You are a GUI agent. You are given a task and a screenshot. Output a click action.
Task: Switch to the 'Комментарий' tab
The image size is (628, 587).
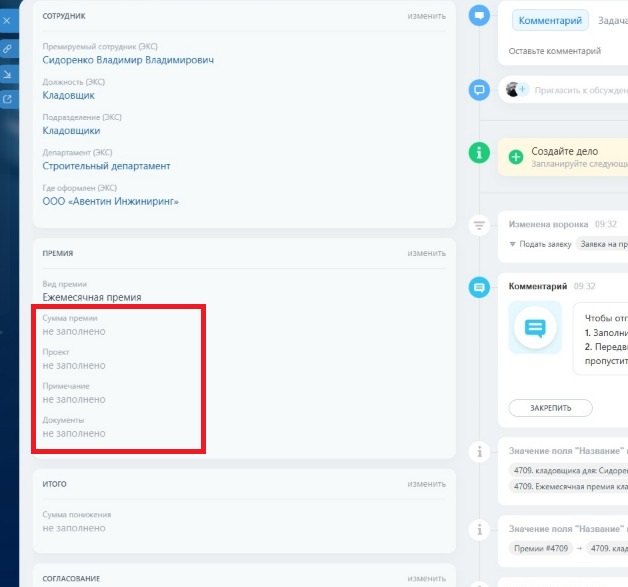coord(548,20)
